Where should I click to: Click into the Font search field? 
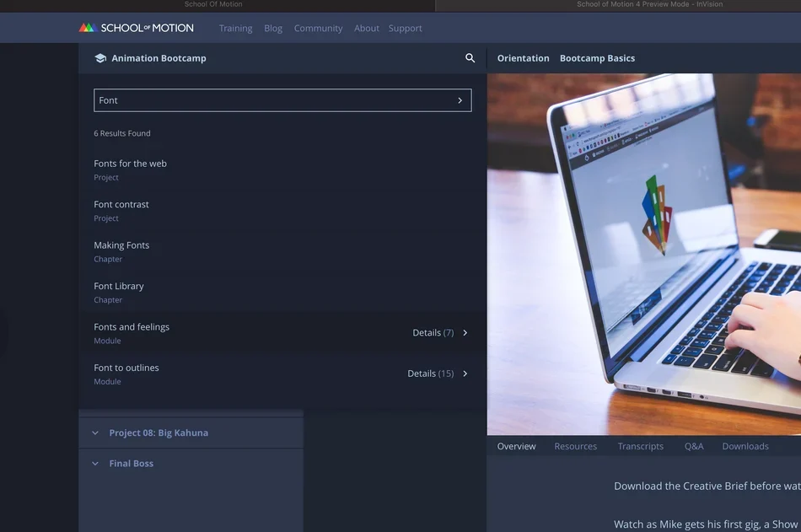coord(282,100)
